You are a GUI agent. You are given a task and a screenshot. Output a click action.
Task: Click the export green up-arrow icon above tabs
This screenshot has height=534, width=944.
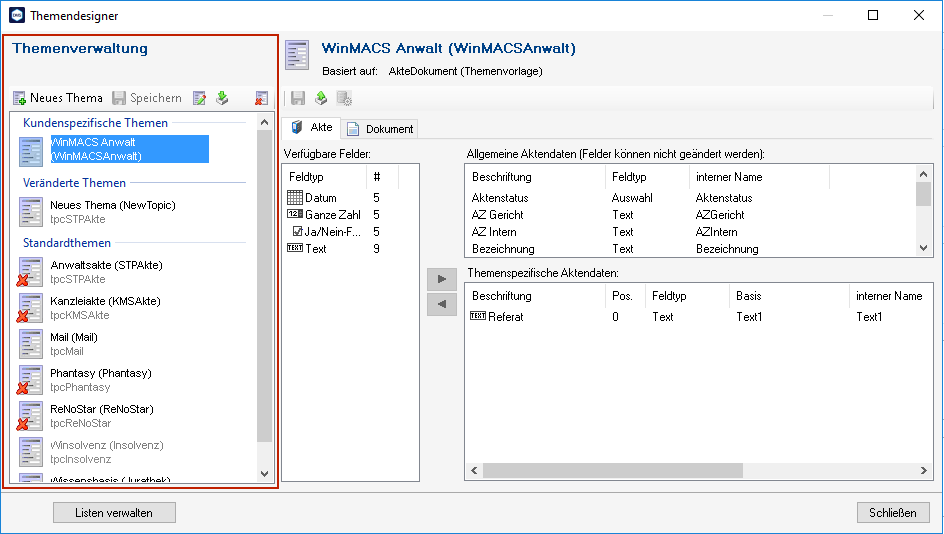(321, 98)
